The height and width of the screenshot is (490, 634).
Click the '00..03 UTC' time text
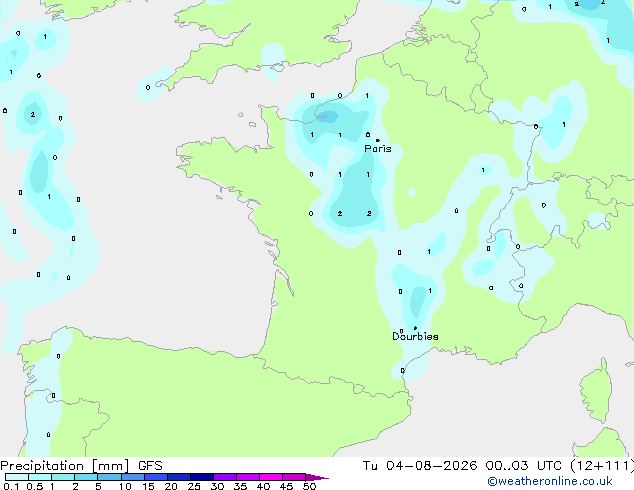tap(524, 466)
